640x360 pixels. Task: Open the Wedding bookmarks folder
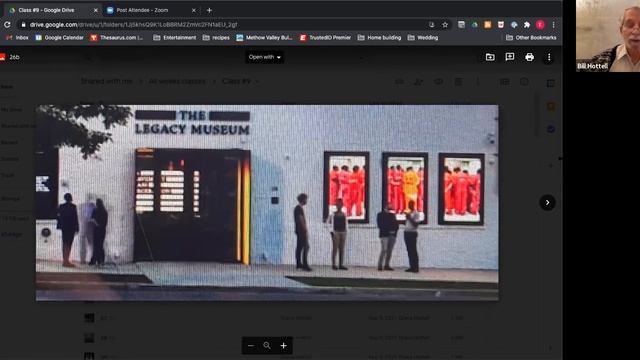(423, 38)
